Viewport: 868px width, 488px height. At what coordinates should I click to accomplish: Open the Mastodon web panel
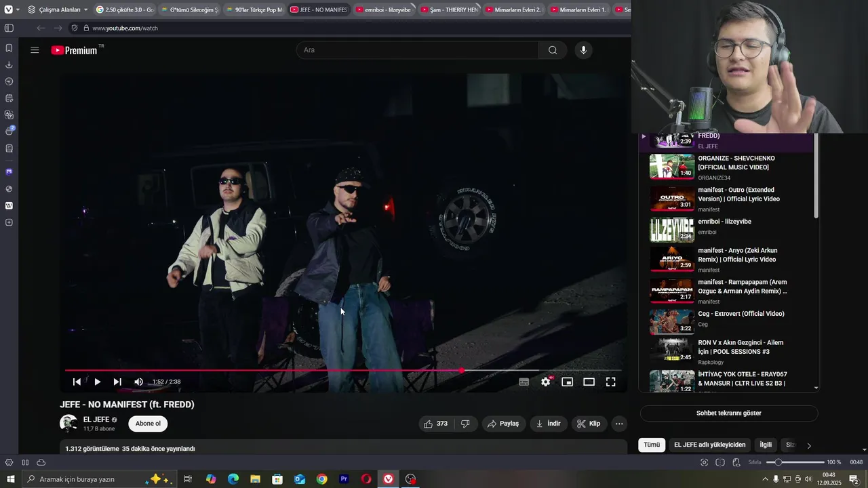(x=9, y=171)
